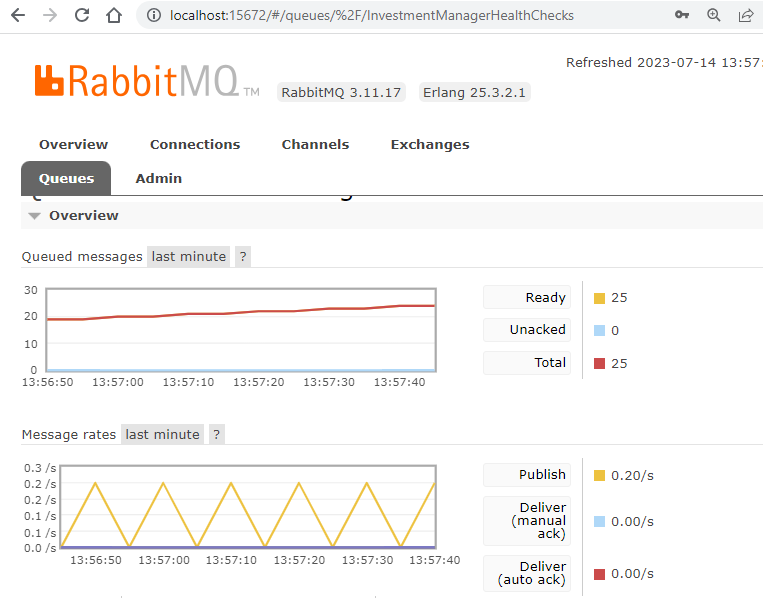Click the Publish legend label
Image resolution: width=763 pixels, height=598 pixels.
[x=527, y=475]
